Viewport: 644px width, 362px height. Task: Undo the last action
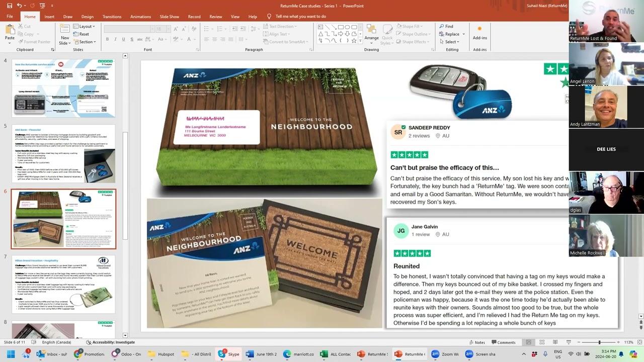19,6
